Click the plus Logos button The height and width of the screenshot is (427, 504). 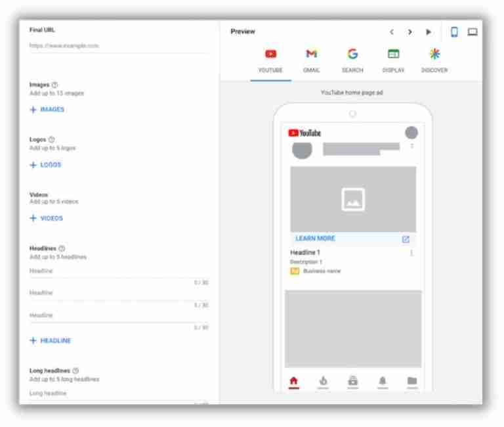(45, 165)
